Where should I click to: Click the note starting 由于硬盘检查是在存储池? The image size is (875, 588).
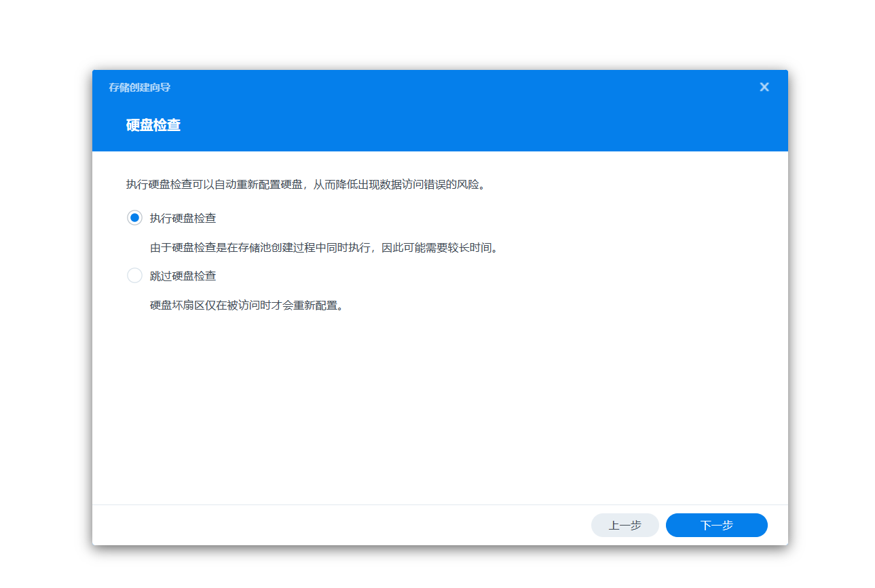(325, 248)
